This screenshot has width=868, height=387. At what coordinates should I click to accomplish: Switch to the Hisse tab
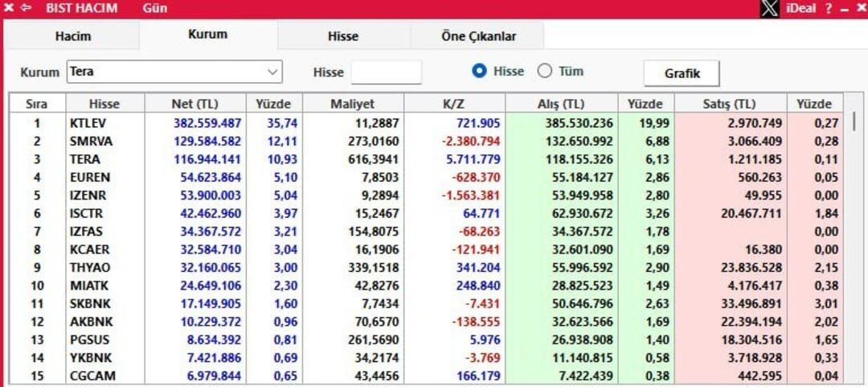click(x=343, y=36)
